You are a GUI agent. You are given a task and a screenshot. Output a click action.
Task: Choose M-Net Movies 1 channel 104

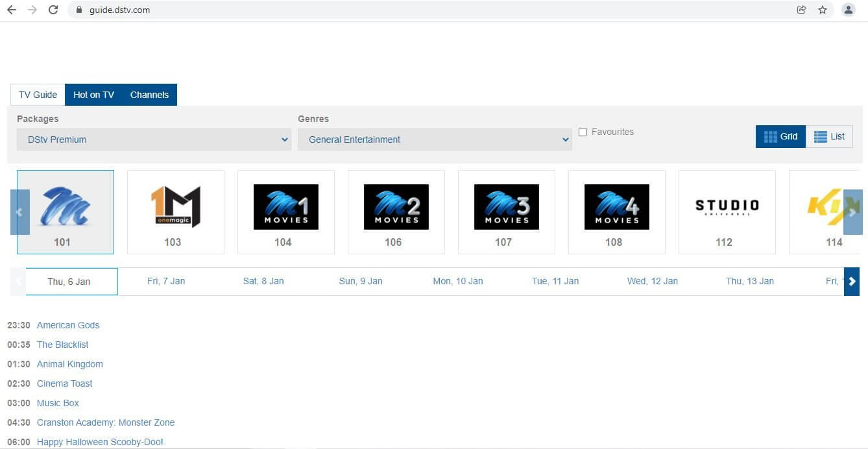coord(286,212)
